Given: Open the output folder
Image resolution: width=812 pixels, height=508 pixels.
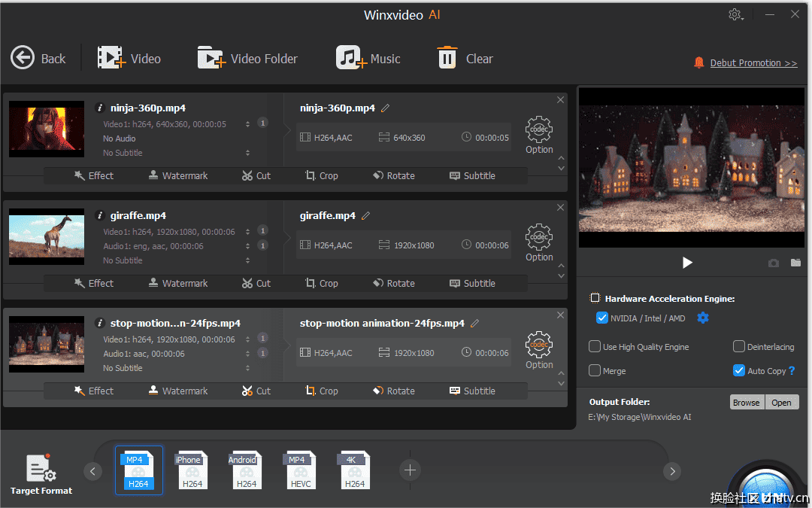Looking at the screenshot, I should point(781,402).
